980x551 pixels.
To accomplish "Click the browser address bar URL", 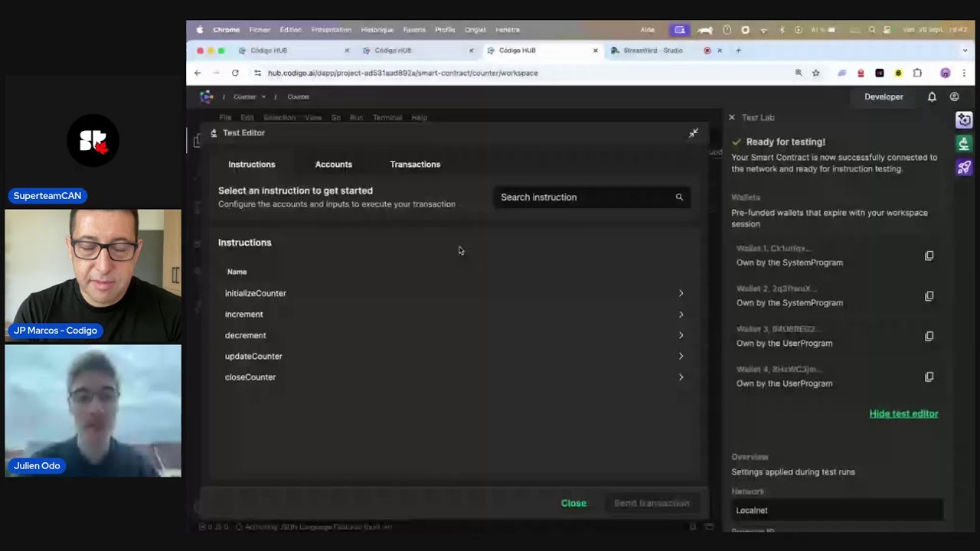I will pos(403,73).
